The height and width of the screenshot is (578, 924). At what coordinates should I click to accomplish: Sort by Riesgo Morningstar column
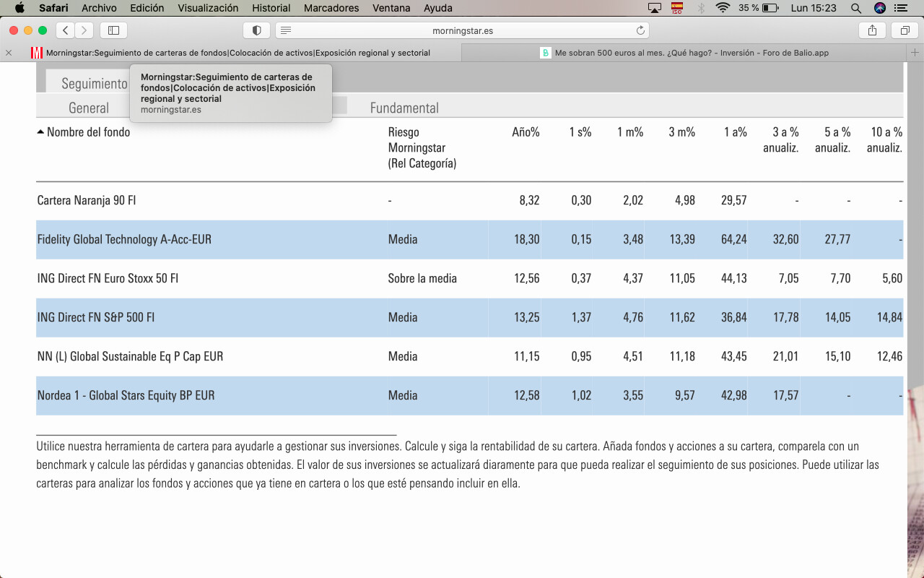tap(422, 147)
